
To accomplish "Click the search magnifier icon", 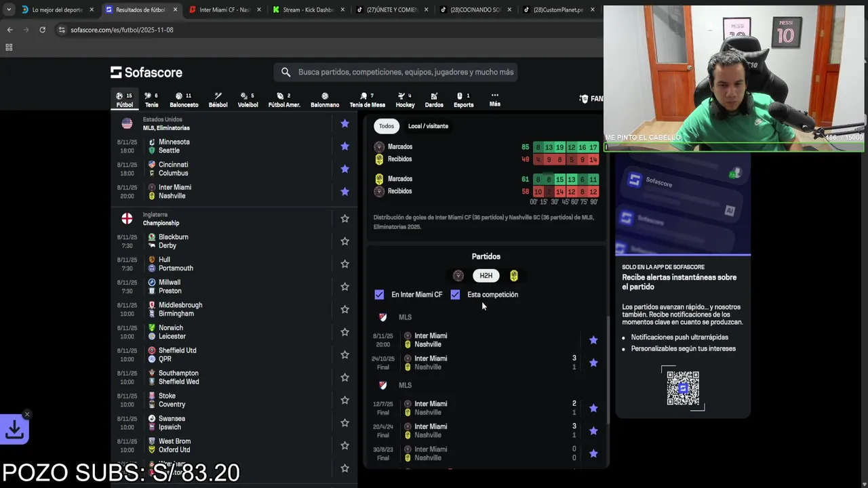I will pyautogui.click(x=285, y=72).
